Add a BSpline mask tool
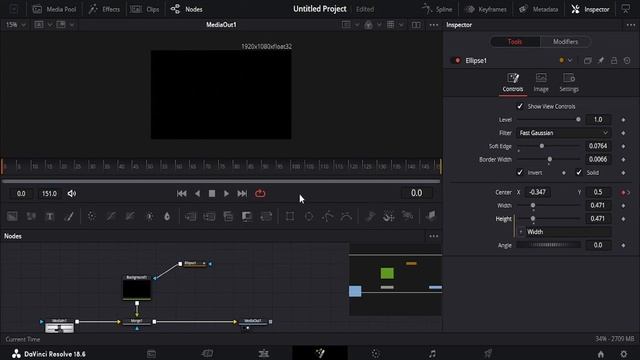 tap(347, 216)
